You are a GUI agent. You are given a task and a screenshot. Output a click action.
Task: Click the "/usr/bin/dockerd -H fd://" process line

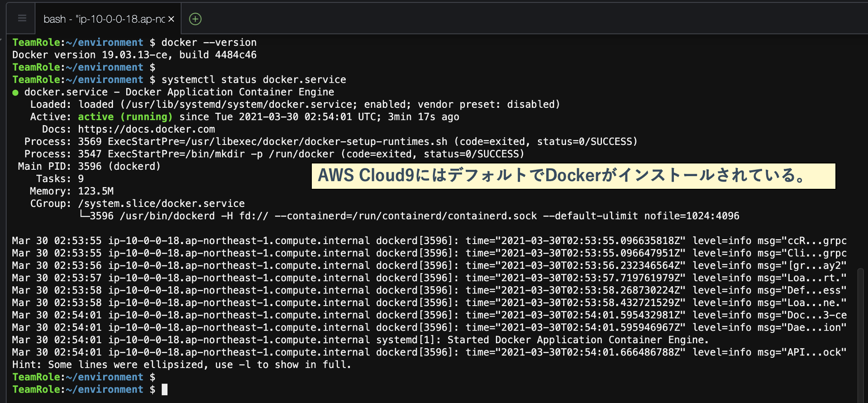coord(409,216)
